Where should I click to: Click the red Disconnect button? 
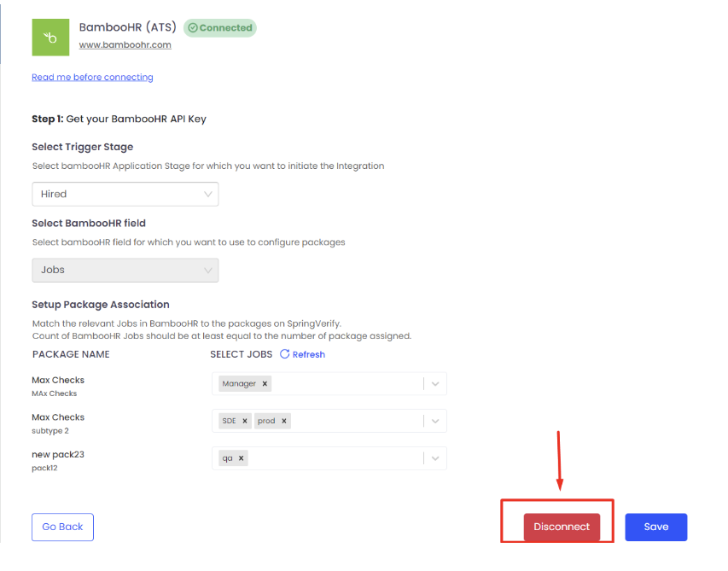(562, 527)
